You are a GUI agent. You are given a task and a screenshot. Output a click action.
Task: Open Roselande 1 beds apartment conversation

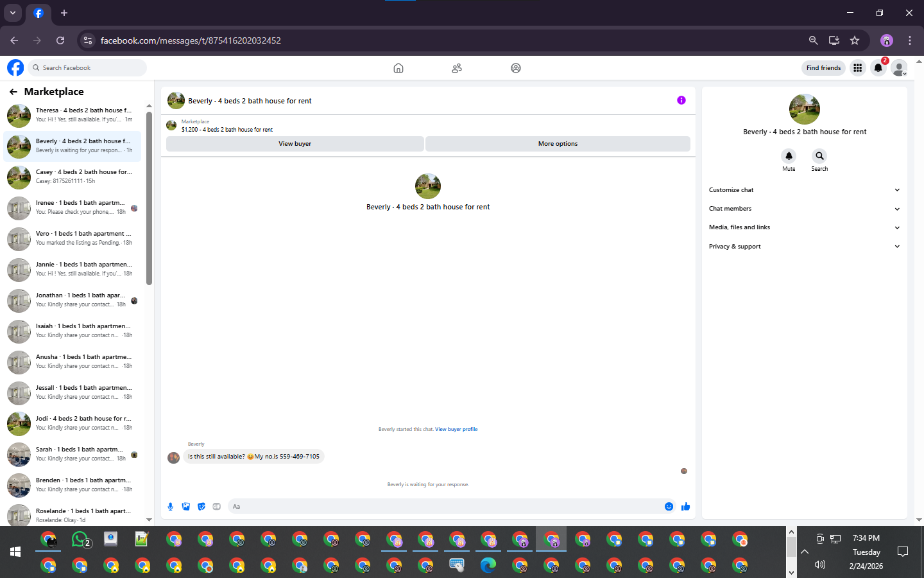click(x=73, y=515)
